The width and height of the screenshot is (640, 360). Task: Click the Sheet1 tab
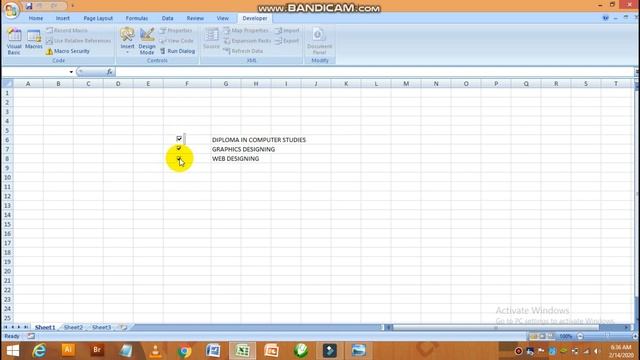pyautogui.click(x=45, y=327)
